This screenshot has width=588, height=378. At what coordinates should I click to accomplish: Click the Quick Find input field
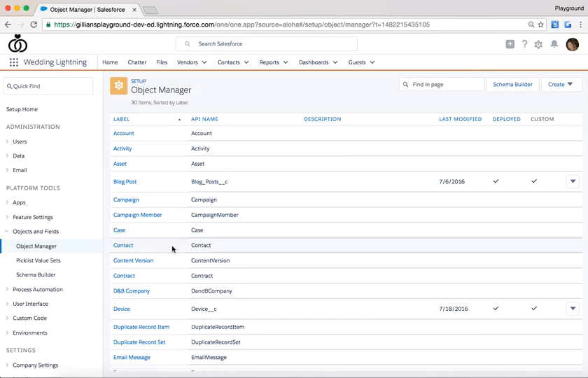coord(48,86)
